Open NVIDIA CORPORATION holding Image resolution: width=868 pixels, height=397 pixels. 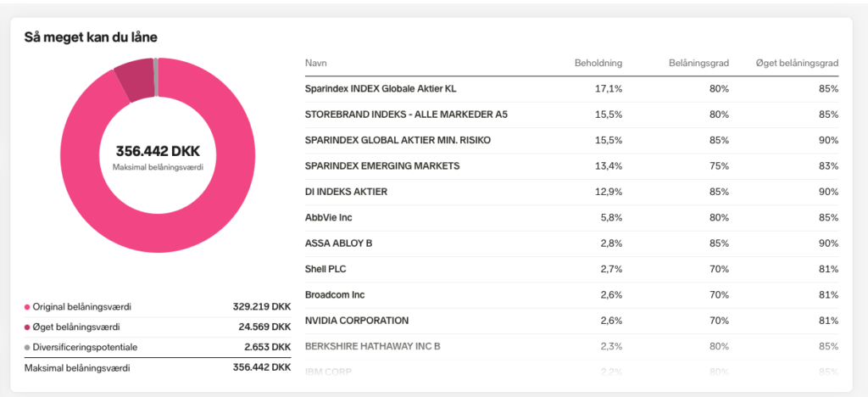(x=357, y=321)
